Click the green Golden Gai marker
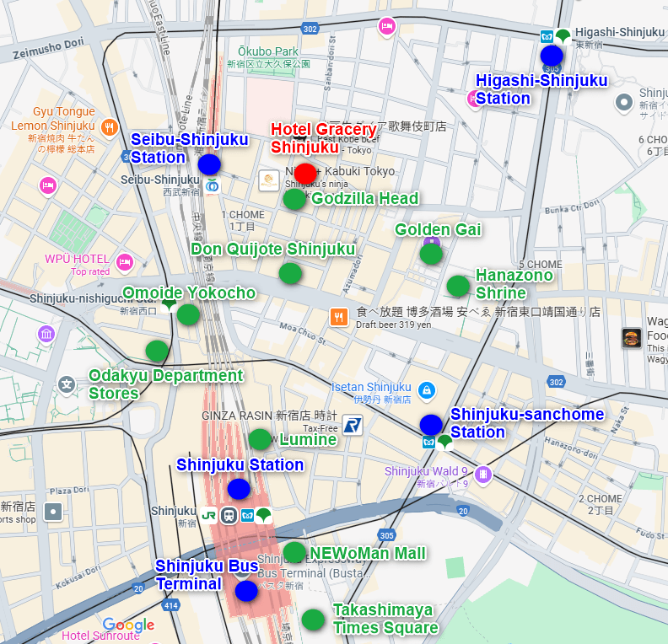The width and height of the screenshot is (668, 644). pyautogui.click(x=431, y=254)
